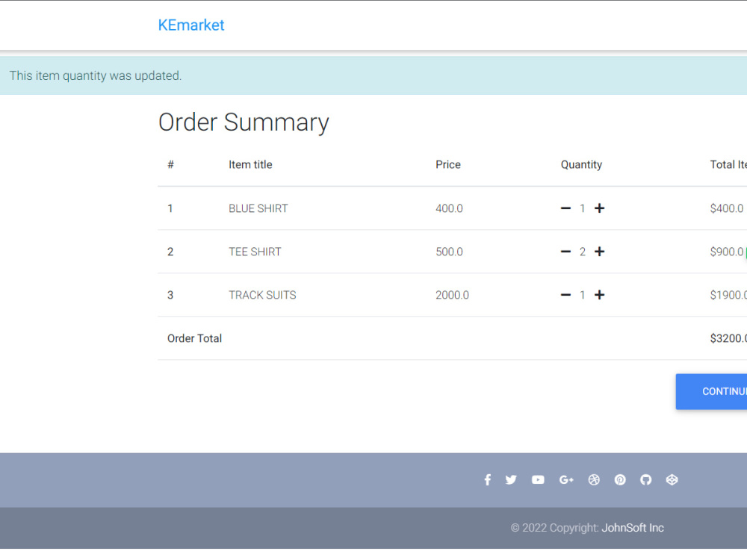
Task: Click the # column header
Action: tap(170, 165)
